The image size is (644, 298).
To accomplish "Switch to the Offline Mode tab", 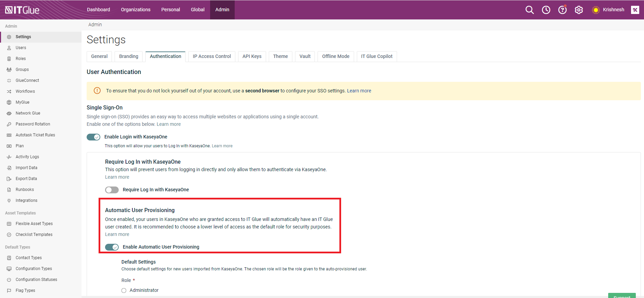I will pyautogui.click(x=336, y=57).
